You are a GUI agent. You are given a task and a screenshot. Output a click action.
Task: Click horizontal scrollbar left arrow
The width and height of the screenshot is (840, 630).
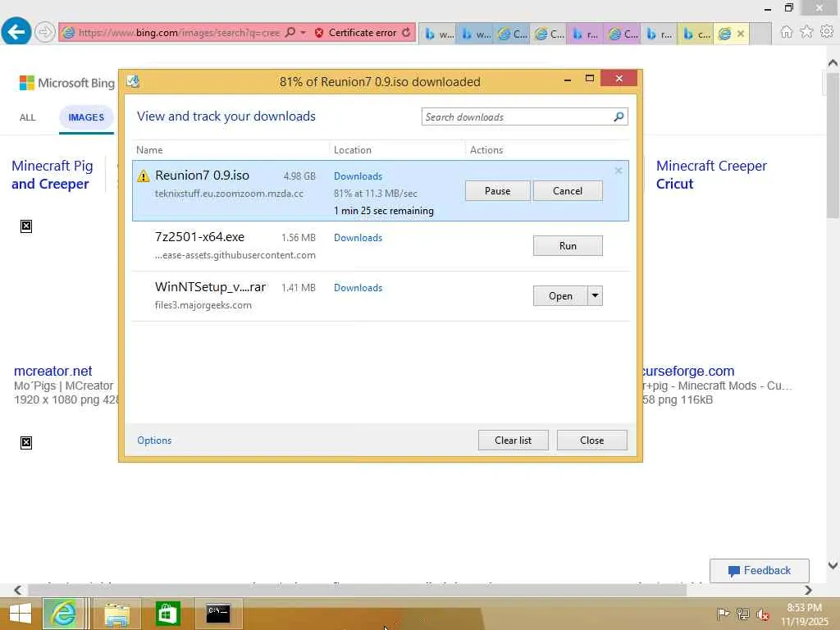[18, 590]
